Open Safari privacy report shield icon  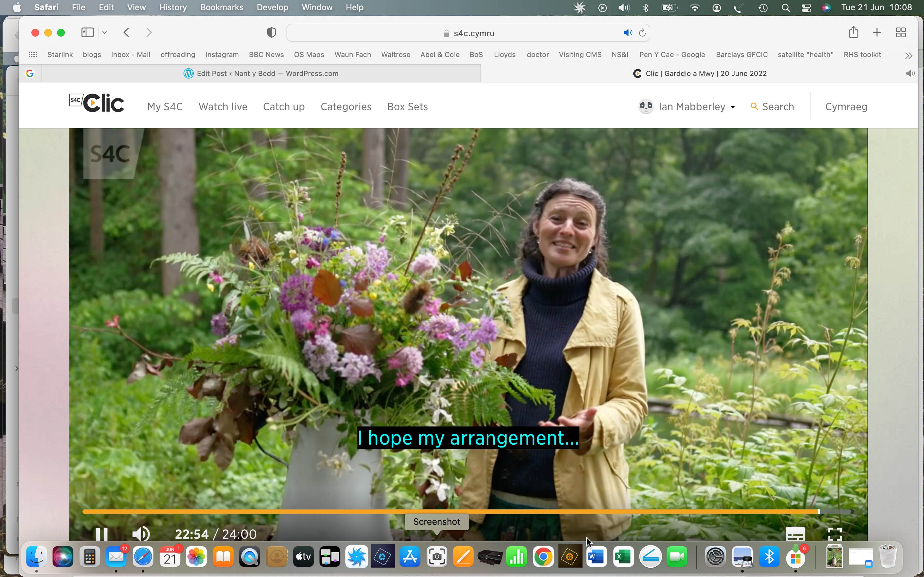click(x=271, y=33)
